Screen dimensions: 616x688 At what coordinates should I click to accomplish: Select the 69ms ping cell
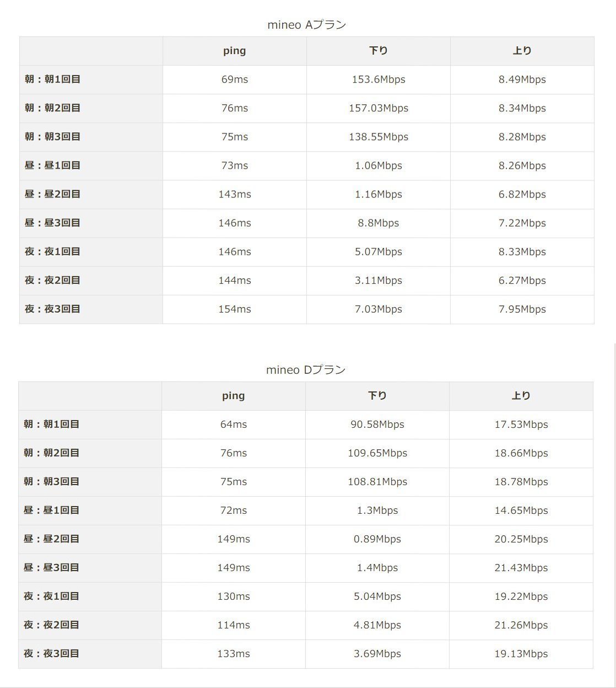coord(234,79)
